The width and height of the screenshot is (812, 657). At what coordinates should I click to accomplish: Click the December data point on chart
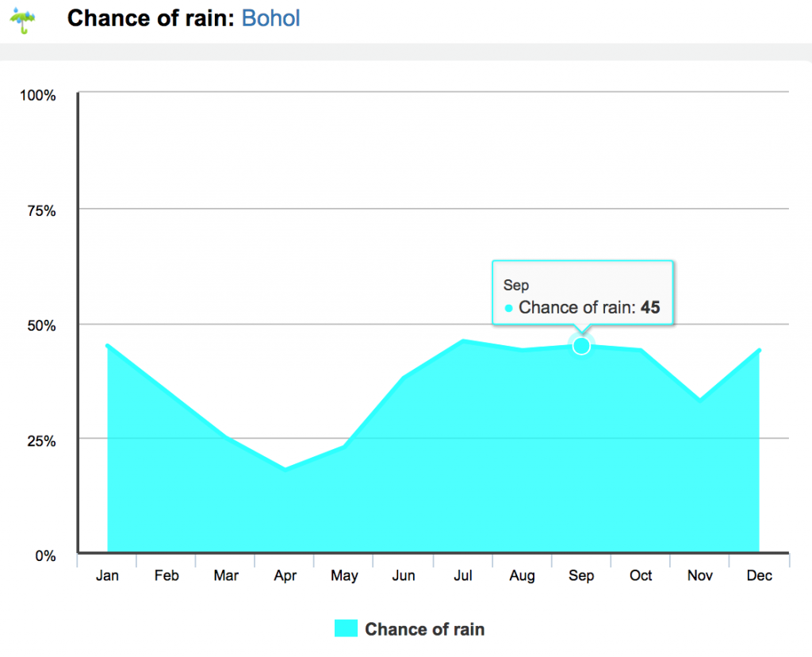[x=759, y=350]
